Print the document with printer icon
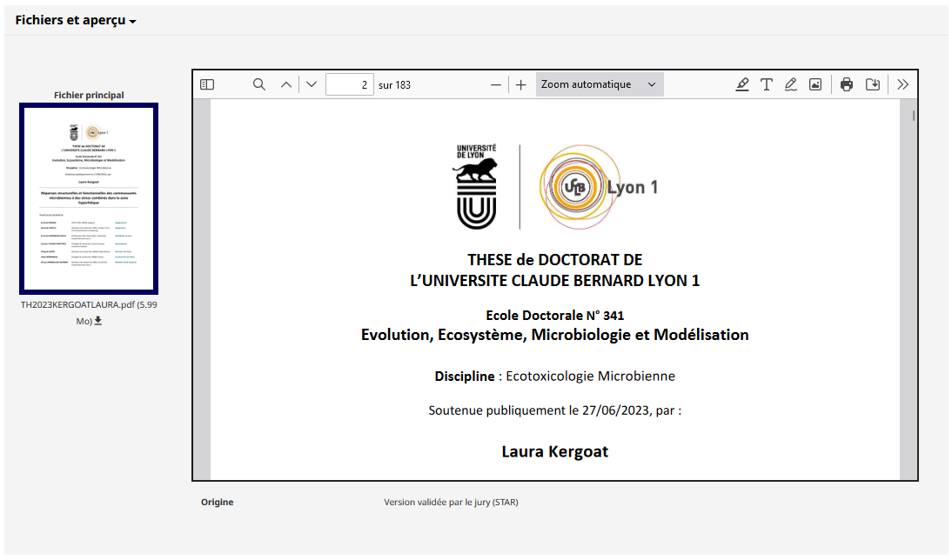The image size is (952, 560). [847, 84]
